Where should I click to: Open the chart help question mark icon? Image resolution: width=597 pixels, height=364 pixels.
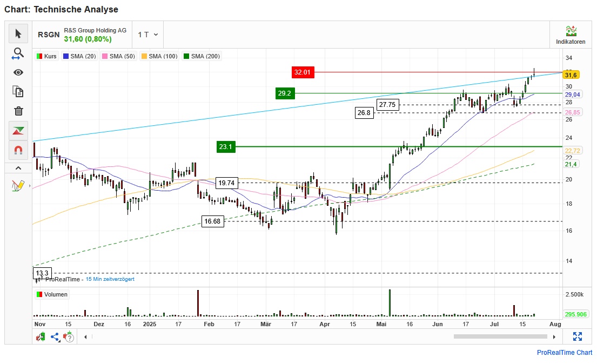tap(69, 336)
